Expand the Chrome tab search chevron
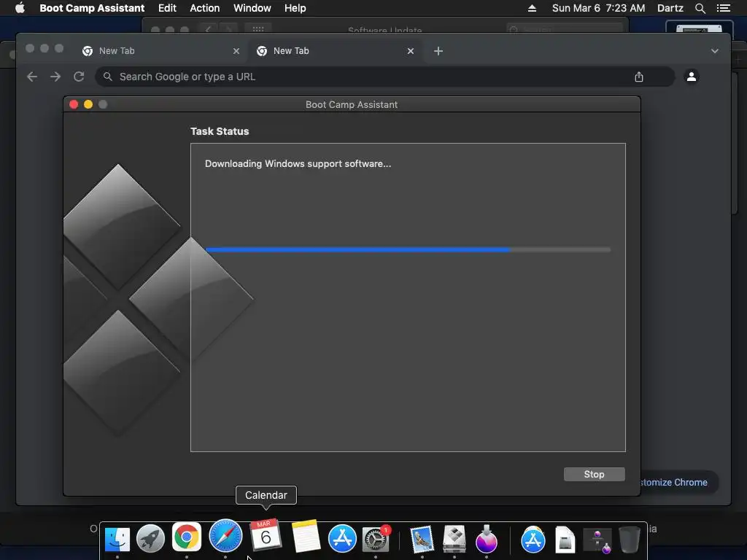Viewport: 747px width, 560px height. pos(715,51)
